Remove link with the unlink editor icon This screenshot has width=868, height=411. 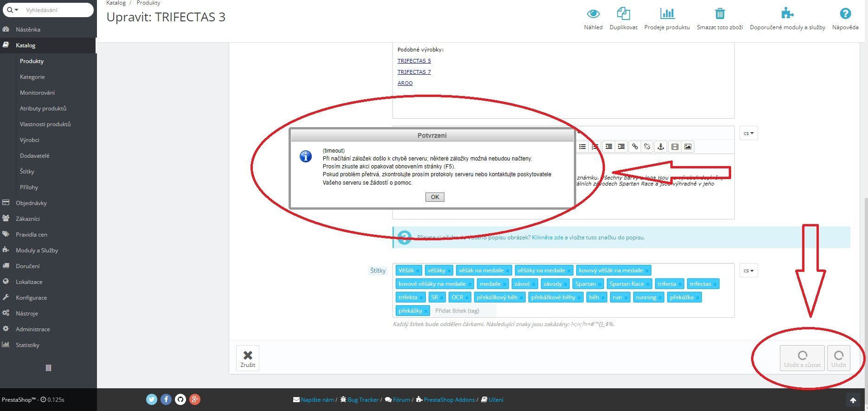pyautogui.click(x=647, y=147)
